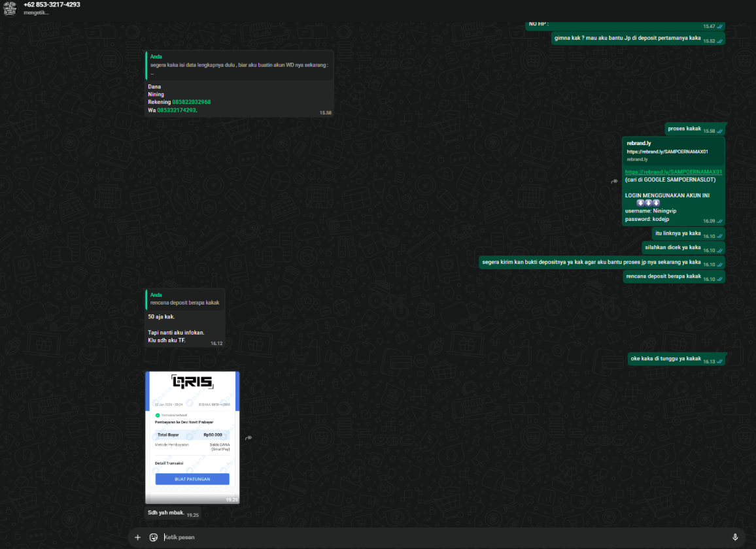Select the "proses kakak" message
Screen dimensions: 756x549
695,129
